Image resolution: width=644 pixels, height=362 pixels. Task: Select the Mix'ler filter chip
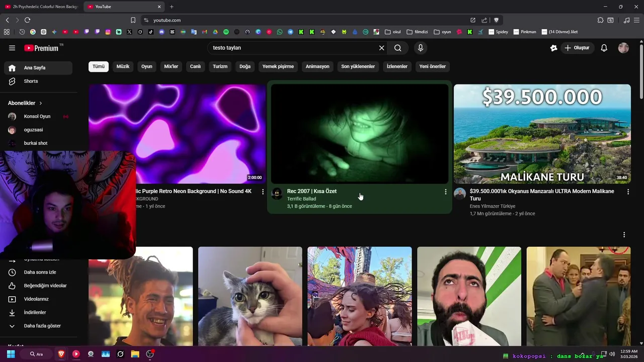click(x=171, y=66)
